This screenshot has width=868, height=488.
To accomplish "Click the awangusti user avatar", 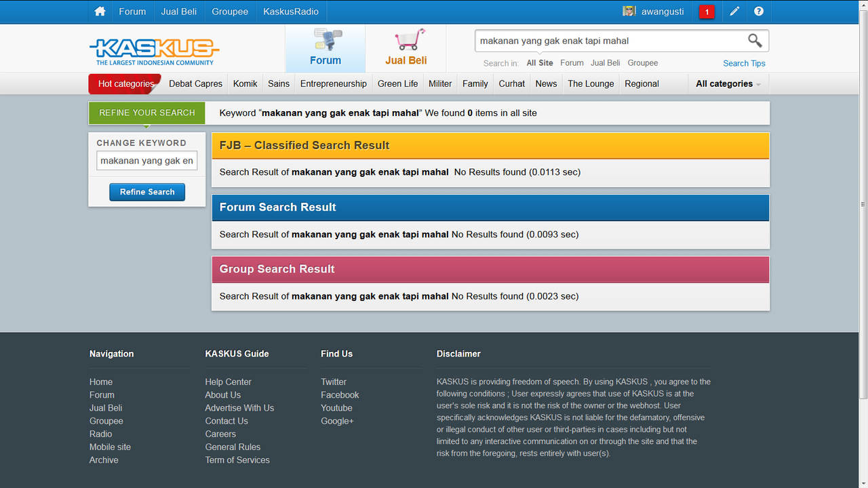I will coord(629,12).
